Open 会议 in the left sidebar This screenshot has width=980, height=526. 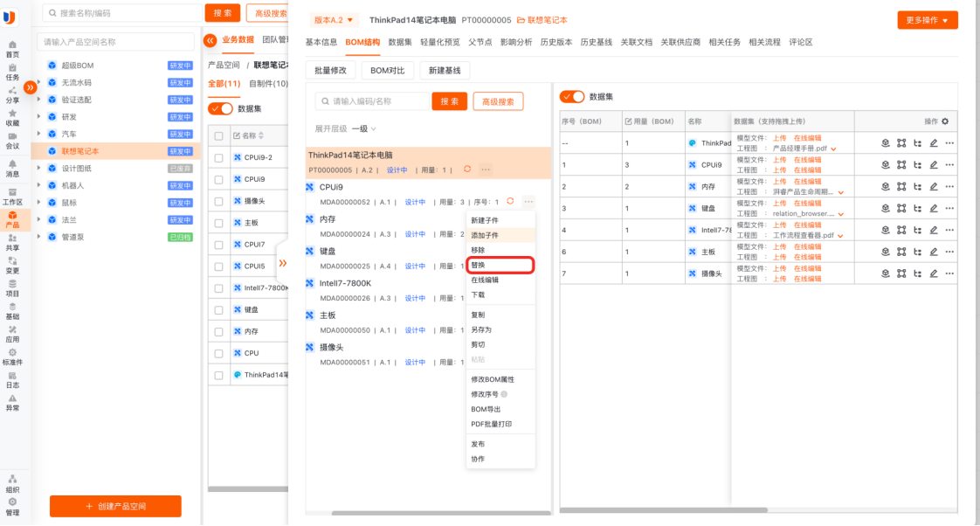pyautogui.click(x=12, y=141)
